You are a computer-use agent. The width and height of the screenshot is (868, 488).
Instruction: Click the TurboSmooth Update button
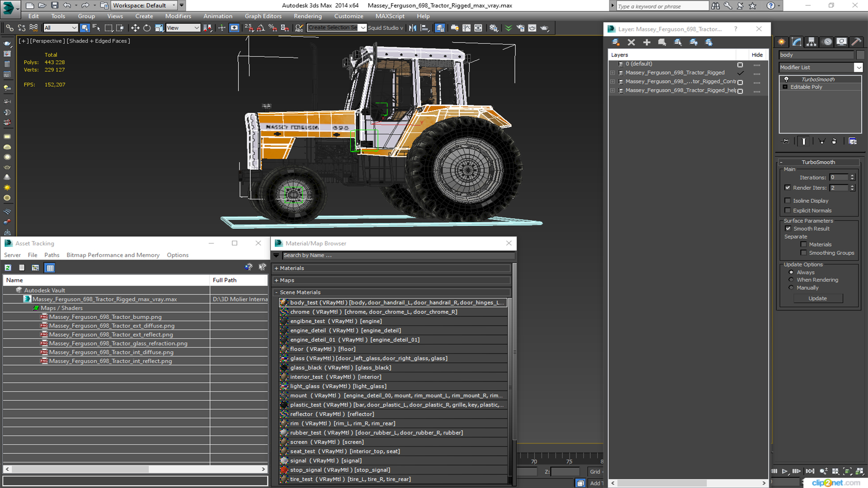tap(817, 299)
